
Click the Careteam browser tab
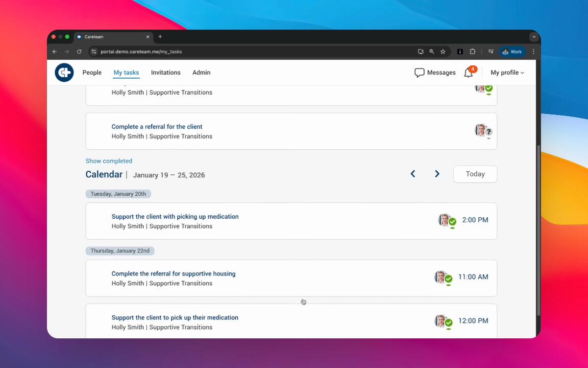(112, 37)
